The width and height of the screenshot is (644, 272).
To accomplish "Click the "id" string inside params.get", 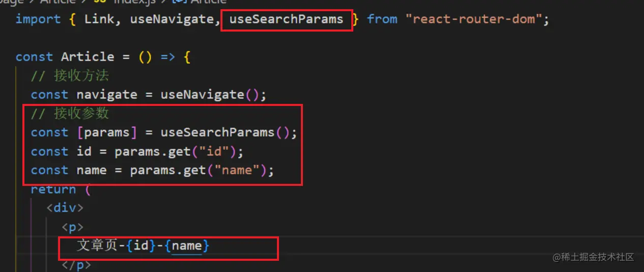I will (217, 151).
